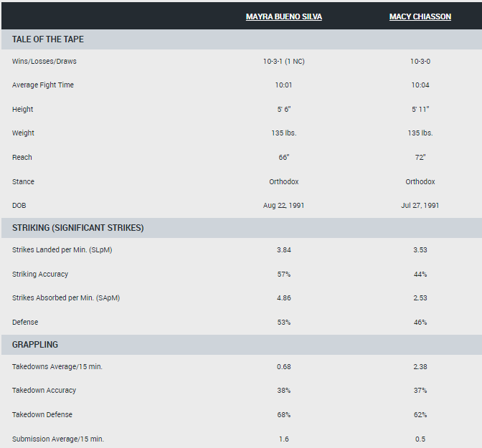Click Macy Chiasson's height value 5' 11"
The image size is (482, 448).
420,110
